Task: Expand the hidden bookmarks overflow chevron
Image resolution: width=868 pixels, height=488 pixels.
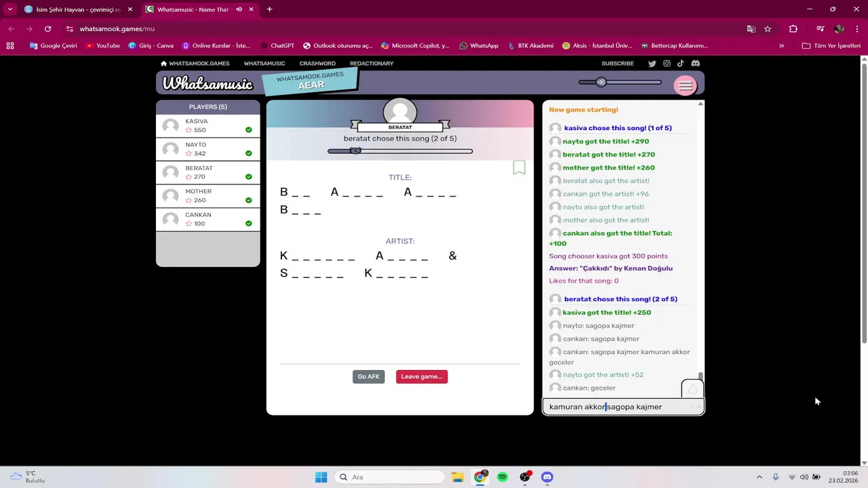Action: [782, 46]
